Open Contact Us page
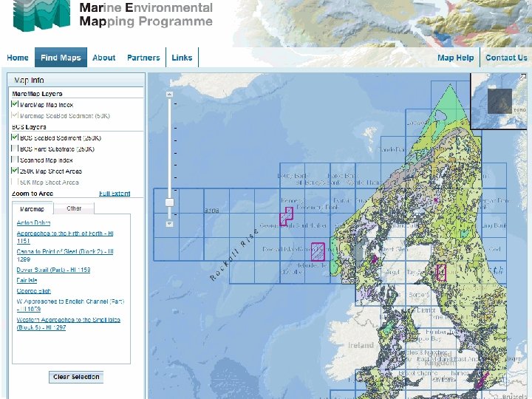Screen dimensions: 532x399 506,58
